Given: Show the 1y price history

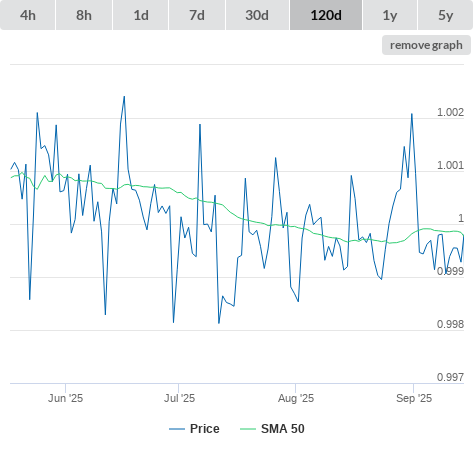Looking at the screenshot, I should [x=390, y=15].
